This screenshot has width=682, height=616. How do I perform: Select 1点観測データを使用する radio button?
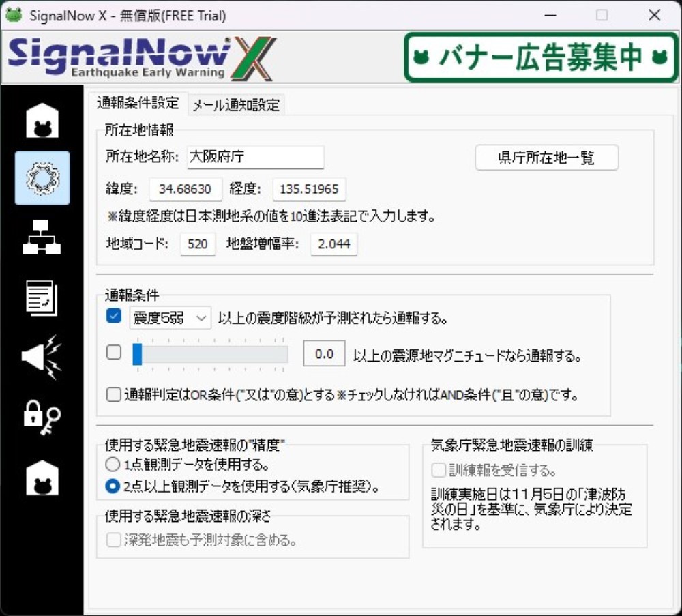click(x=113, y=465)
